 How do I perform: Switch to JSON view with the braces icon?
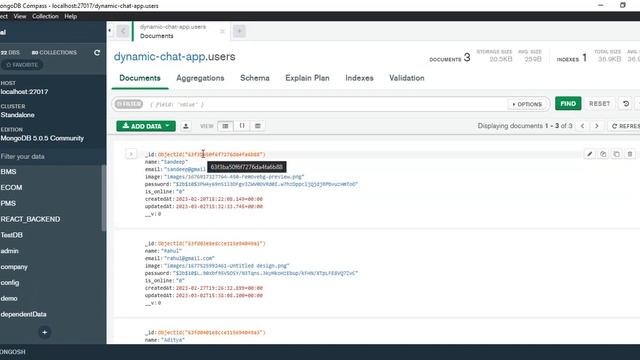click(x=242, y=126)
